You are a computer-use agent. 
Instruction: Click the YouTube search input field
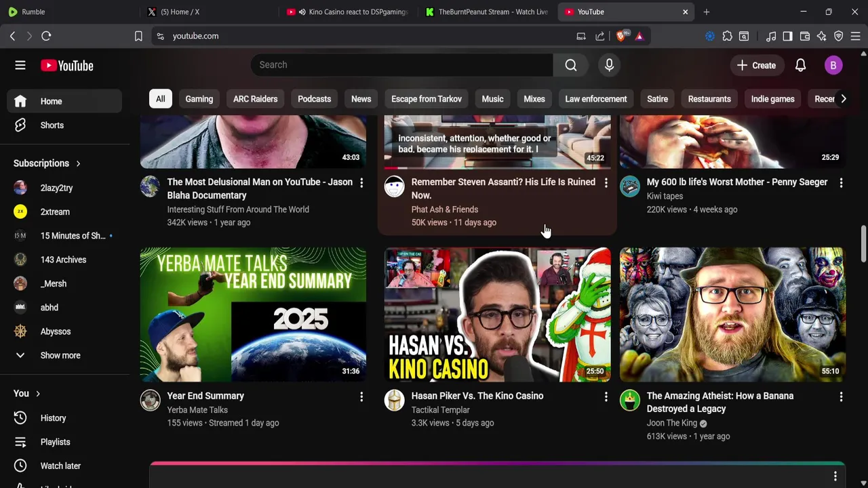coord(402,65)
